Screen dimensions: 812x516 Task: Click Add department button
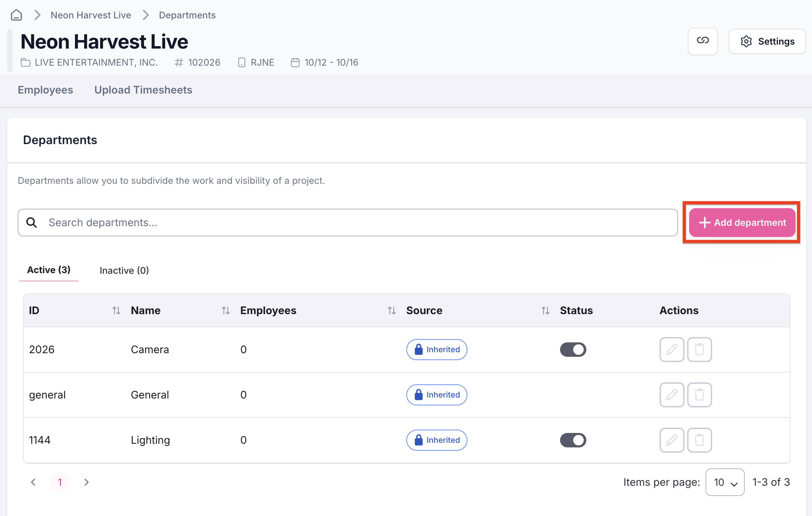point(742,223)
